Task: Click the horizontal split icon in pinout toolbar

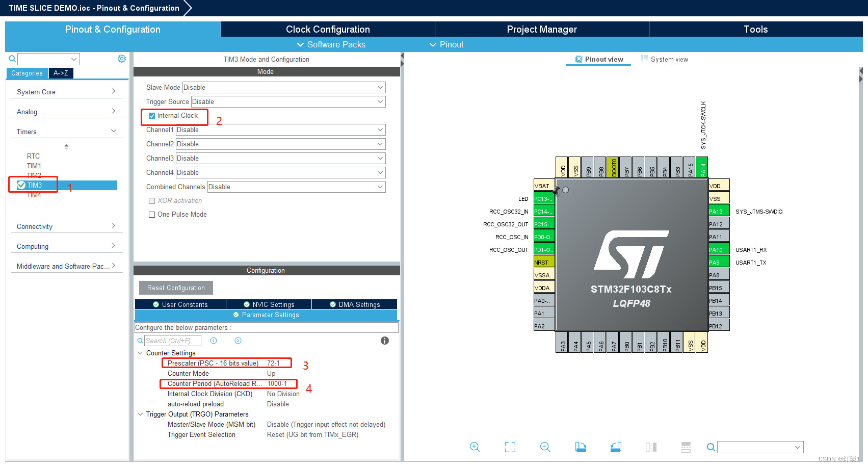Action: pos(686,447)
